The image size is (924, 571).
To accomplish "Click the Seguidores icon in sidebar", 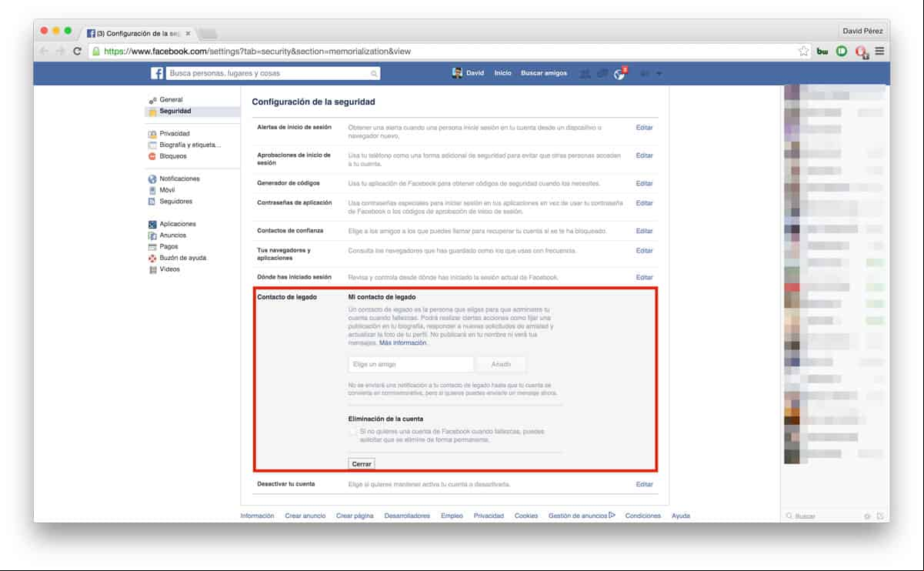I will (152, 202).
